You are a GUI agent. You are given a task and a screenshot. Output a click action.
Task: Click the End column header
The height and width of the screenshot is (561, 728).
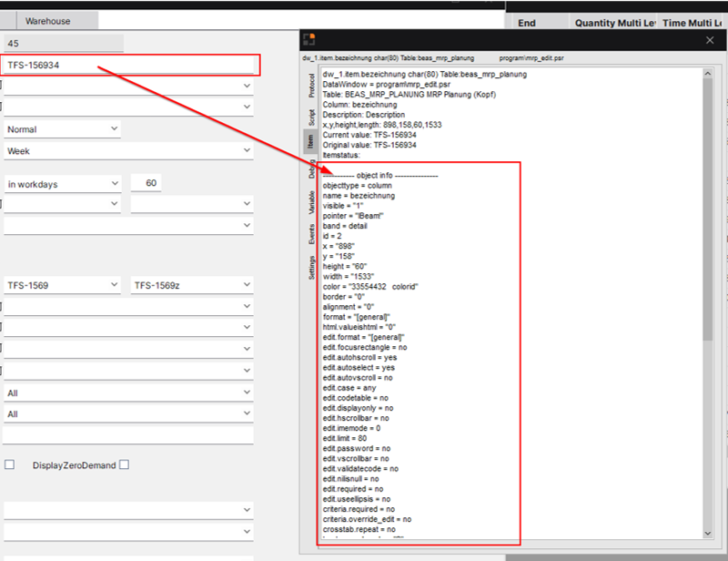527,23
